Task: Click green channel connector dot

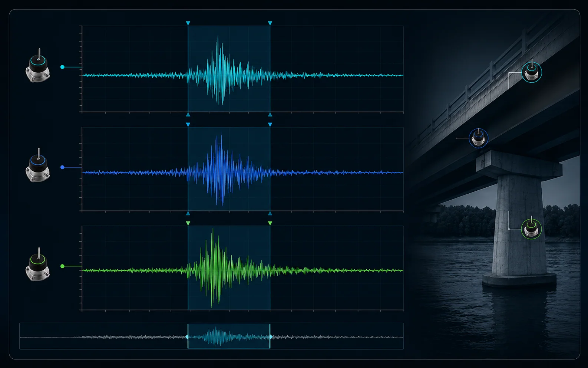Action: 62,266
